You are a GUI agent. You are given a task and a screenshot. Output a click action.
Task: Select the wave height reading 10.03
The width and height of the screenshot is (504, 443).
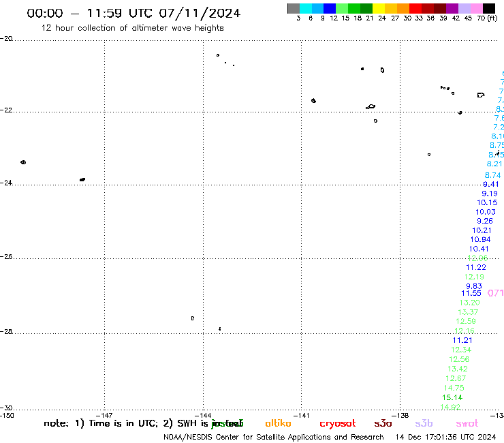[x=486, y=212]
